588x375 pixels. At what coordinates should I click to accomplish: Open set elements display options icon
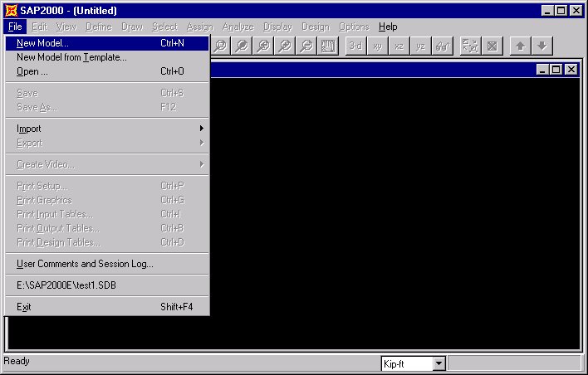[x=492, y=46]
